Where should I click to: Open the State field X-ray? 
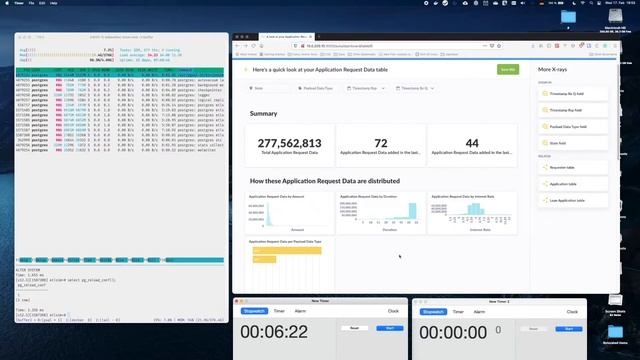[x=573, y=143]
